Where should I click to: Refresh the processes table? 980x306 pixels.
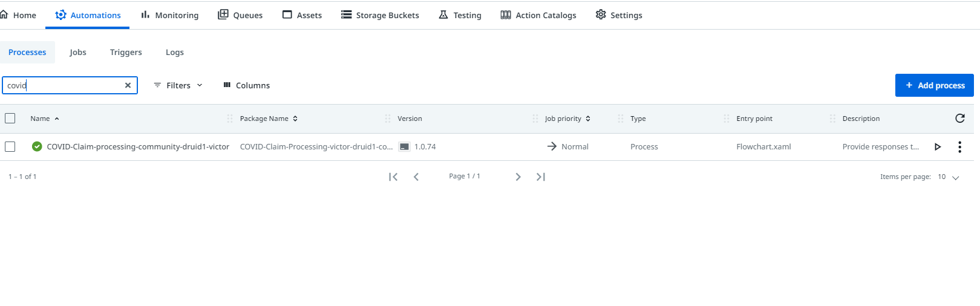[x=959, y=119]
